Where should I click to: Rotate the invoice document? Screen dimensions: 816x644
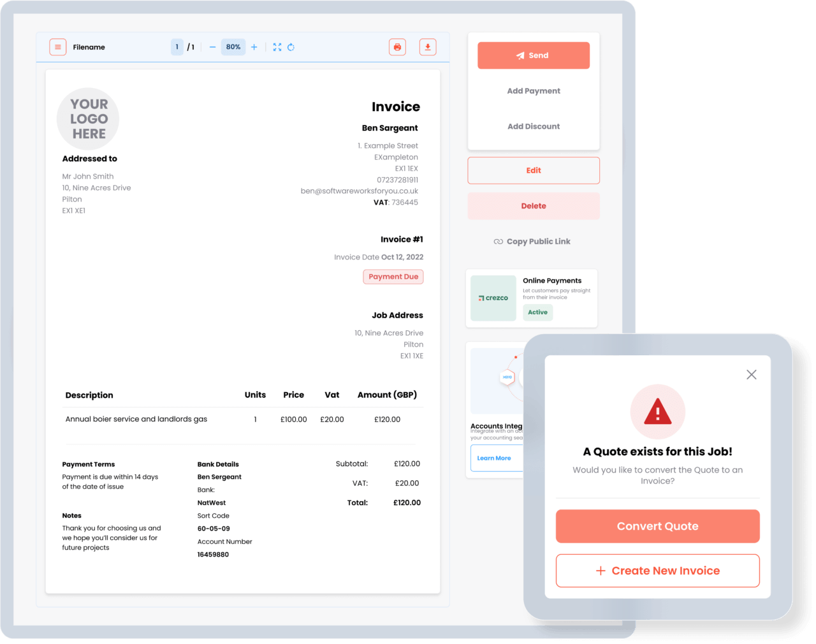point(291,47)
